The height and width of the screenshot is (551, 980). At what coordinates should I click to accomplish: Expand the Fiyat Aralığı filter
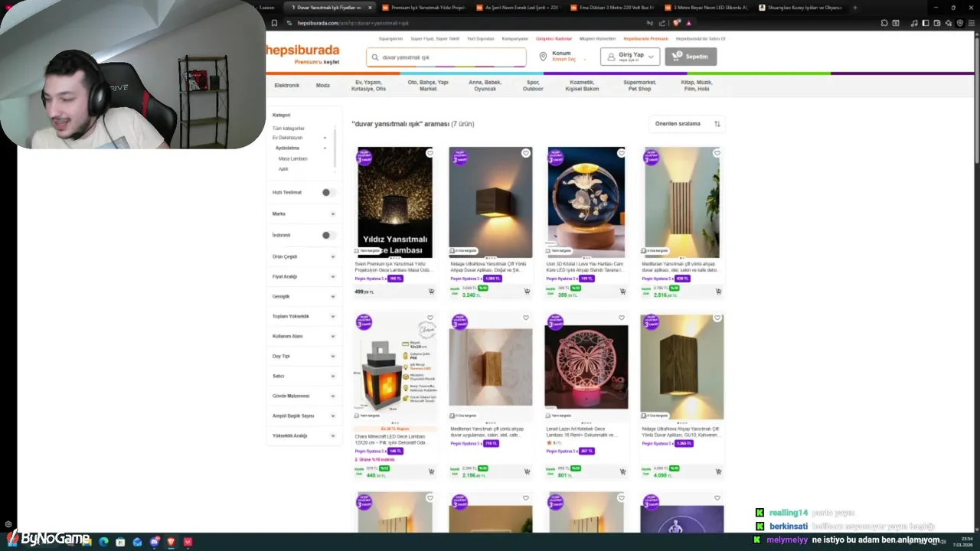coord(304,276)
